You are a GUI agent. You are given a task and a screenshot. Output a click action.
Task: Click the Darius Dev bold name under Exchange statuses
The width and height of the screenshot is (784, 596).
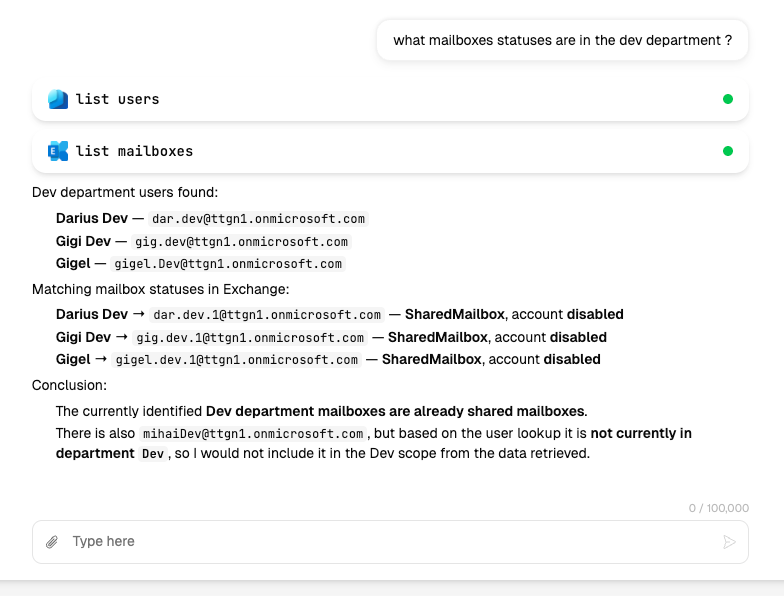click(92, 314)
